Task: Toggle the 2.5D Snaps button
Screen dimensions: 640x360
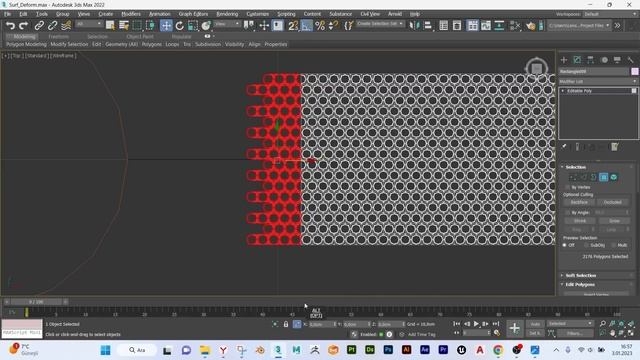Action: coord(293,26)
